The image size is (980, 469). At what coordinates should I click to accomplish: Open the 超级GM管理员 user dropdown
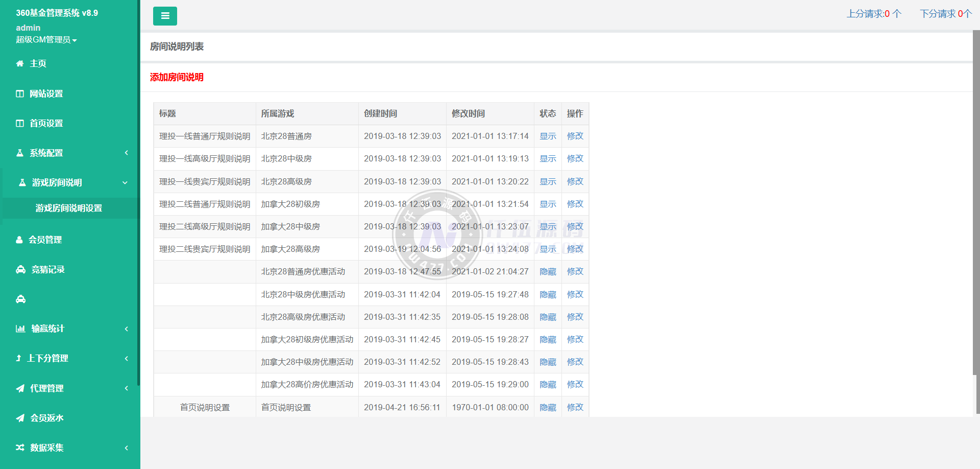[x=46, y=40]
